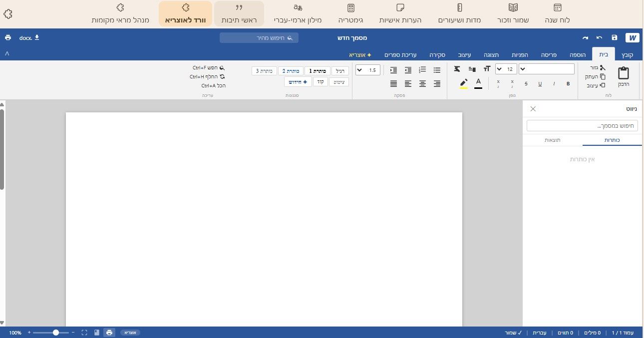Viewport: 644px width, 338px height.
Task: Toggle strikethrough formatting S
Action: pos(526,84)
